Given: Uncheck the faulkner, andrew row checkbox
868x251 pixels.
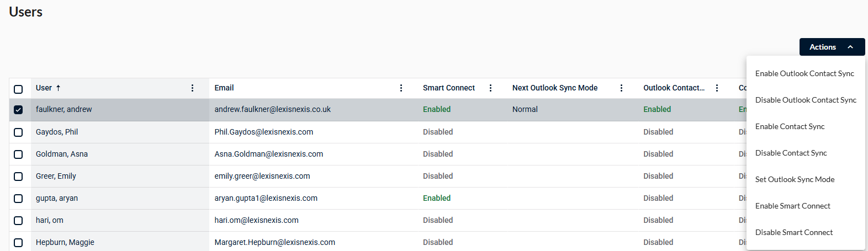Looking at the screenshot, I should click(18, 110).
